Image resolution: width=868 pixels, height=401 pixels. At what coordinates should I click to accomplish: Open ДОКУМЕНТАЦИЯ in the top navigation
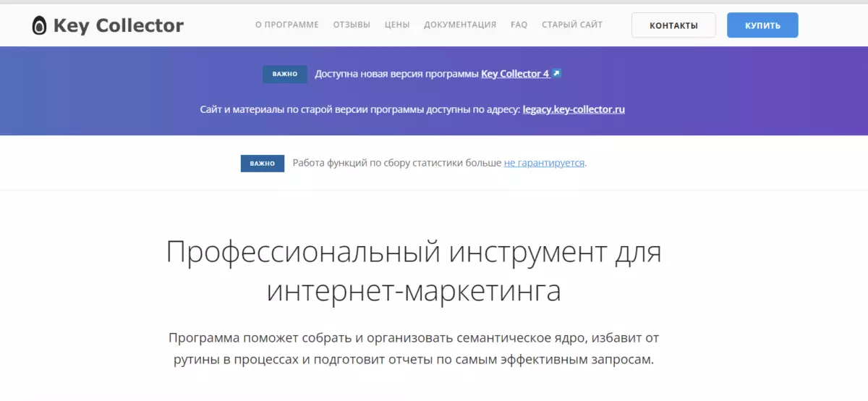460,25
